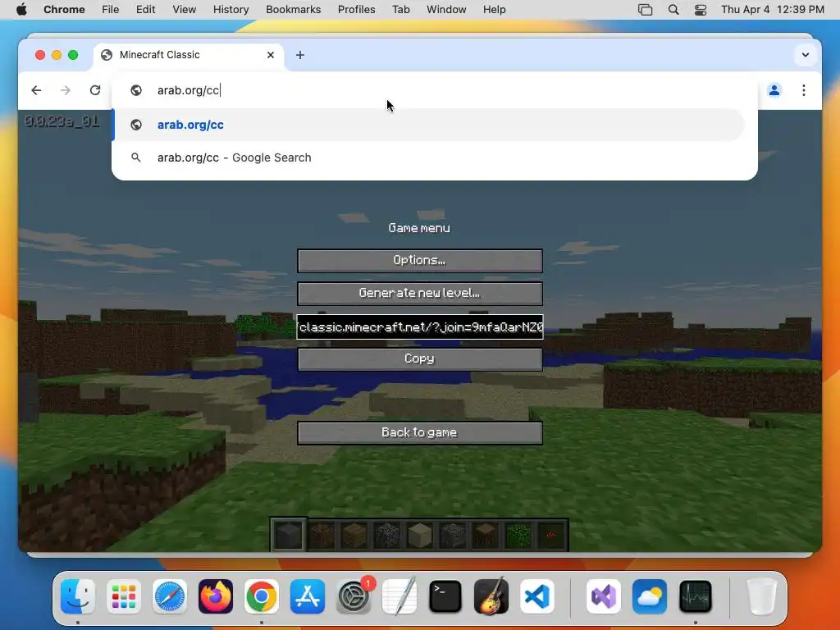This screenshot has width=840, height=630.
Task: Open the View menu
Action: (184, 9)
